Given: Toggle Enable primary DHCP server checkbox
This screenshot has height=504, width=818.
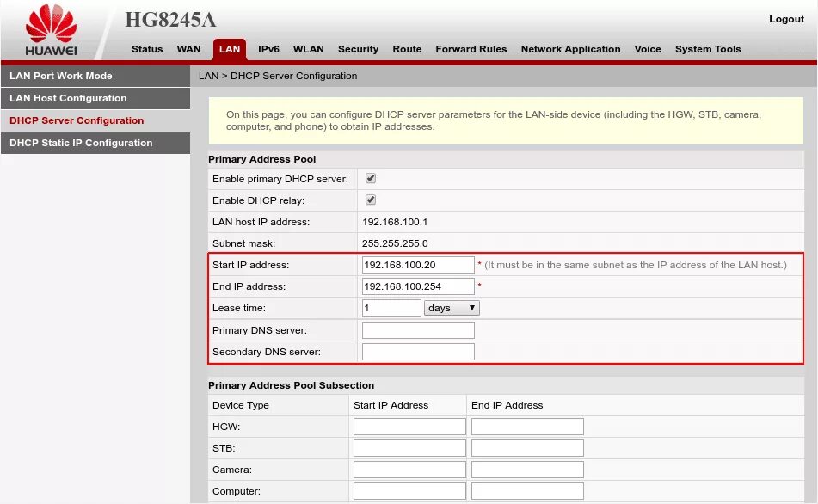Looking at the screenshot, I should coord(371,178).
